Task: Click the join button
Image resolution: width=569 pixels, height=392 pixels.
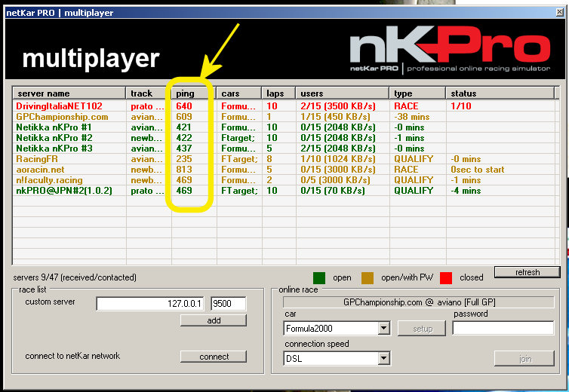Action: [x=524, y=359]
